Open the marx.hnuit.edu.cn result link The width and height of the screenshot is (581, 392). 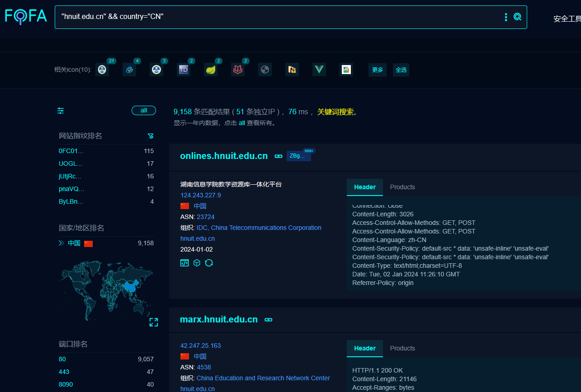(x=219, y=319)
